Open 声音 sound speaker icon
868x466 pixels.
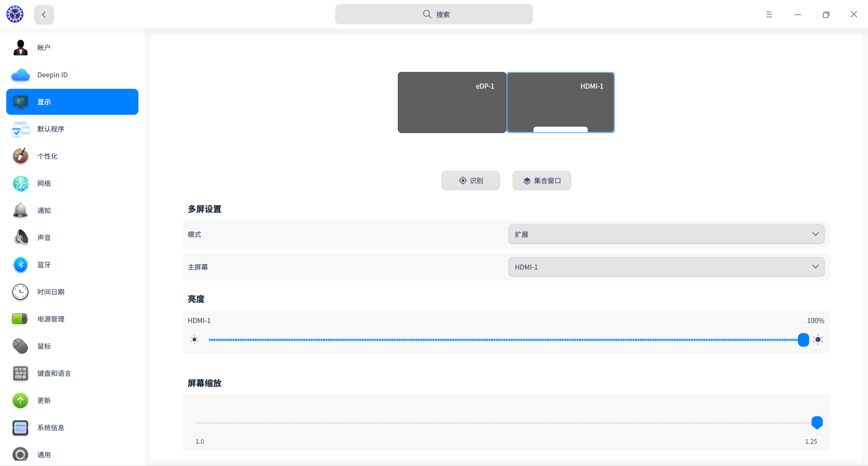pos(20,238)
